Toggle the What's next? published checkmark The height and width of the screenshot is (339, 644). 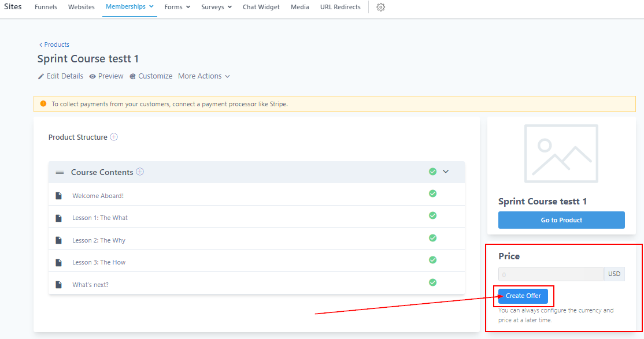click(432, 282)
